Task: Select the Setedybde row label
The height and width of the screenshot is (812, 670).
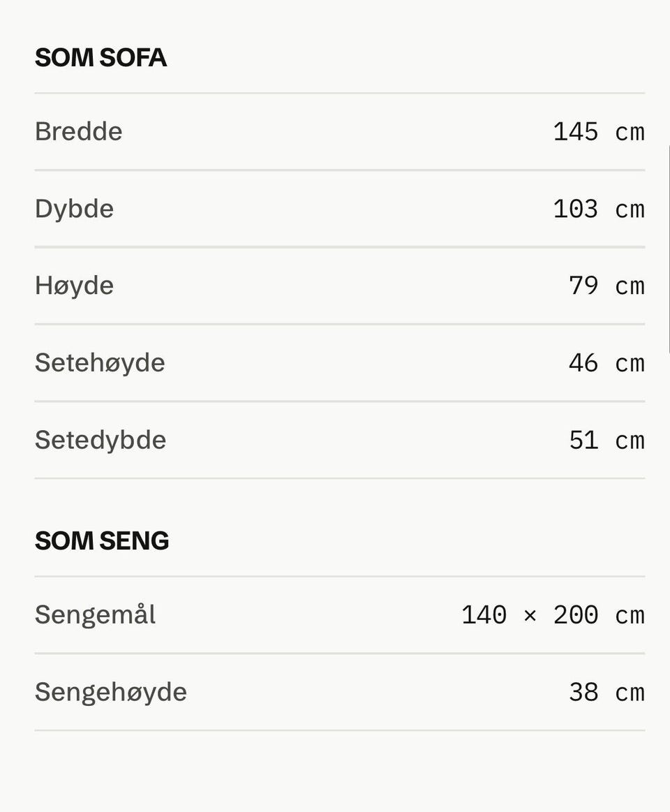Action: pos(100,440)
